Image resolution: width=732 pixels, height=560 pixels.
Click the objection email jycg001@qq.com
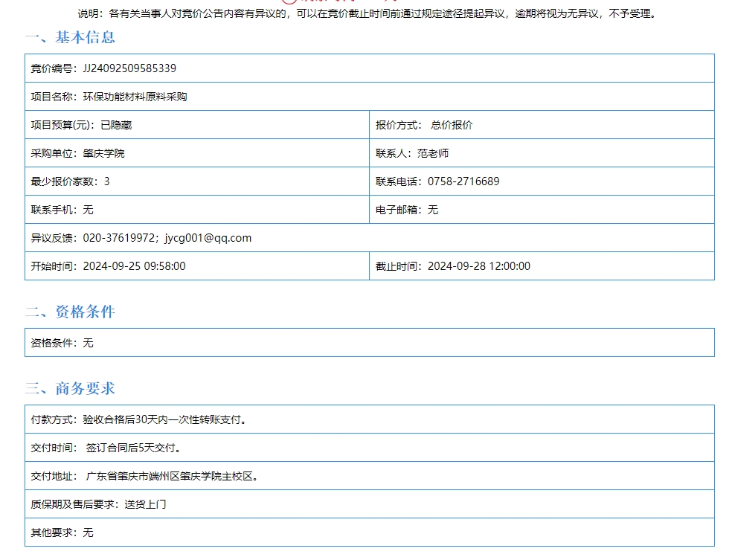point(208,238)
